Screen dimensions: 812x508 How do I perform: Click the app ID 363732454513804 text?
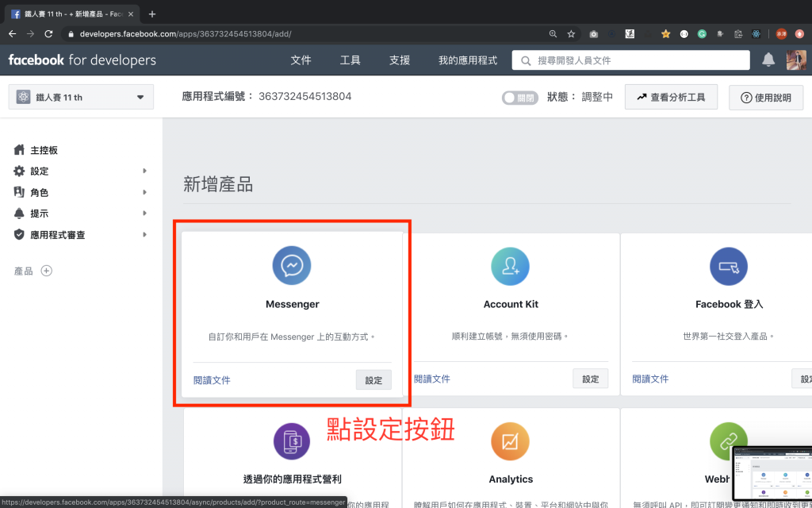[x=305, y=96]
